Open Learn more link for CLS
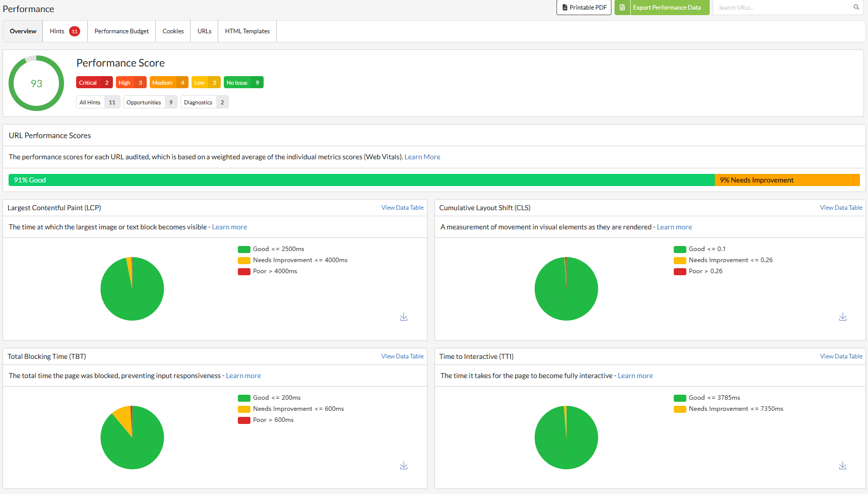 (674, 227)
